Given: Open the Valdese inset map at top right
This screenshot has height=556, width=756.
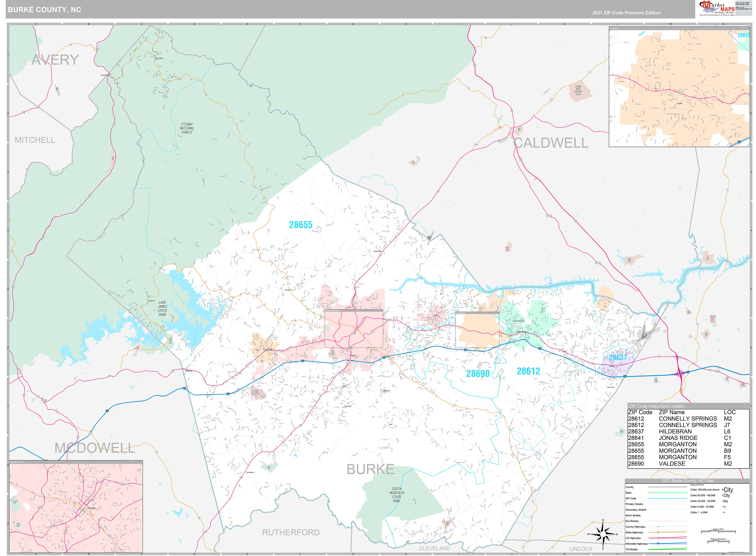Looking at the screenshot, I should 679,87.
